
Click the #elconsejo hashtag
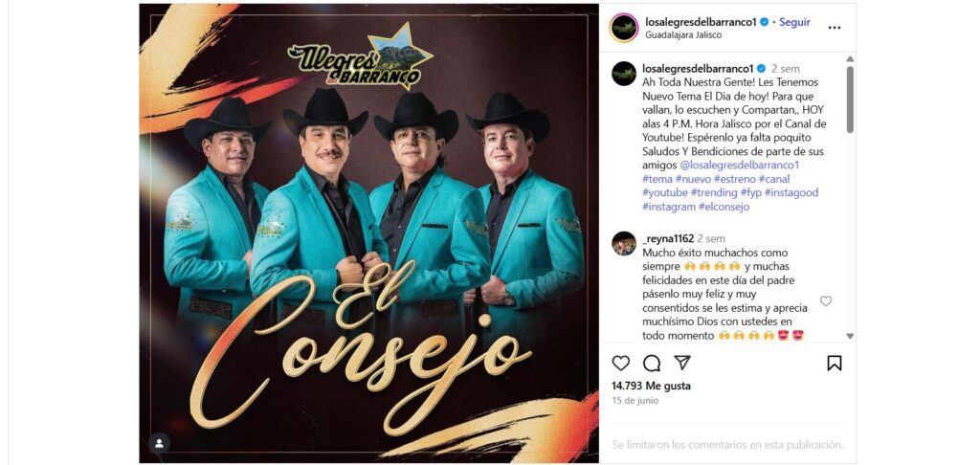coord(724,207)
